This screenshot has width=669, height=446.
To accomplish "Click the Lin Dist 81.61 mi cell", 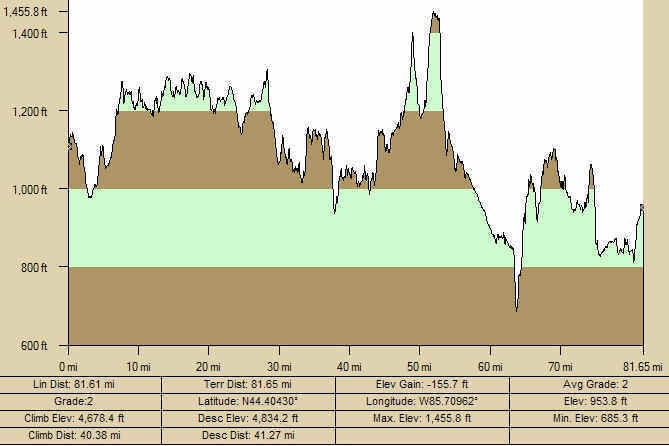I will [x=80, y=383].
